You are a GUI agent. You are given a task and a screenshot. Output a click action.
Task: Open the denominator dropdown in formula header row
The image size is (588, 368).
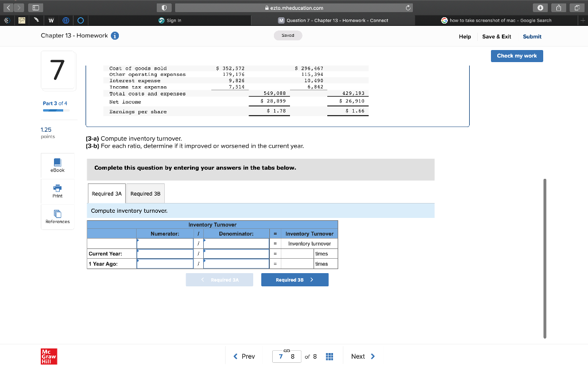click(236, 244)
